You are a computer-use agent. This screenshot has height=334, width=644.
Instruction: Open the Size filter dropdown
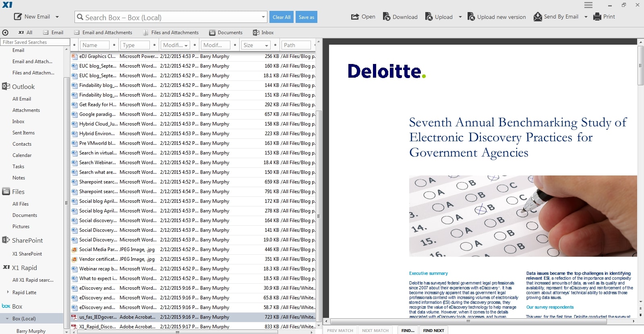point(267,45)
